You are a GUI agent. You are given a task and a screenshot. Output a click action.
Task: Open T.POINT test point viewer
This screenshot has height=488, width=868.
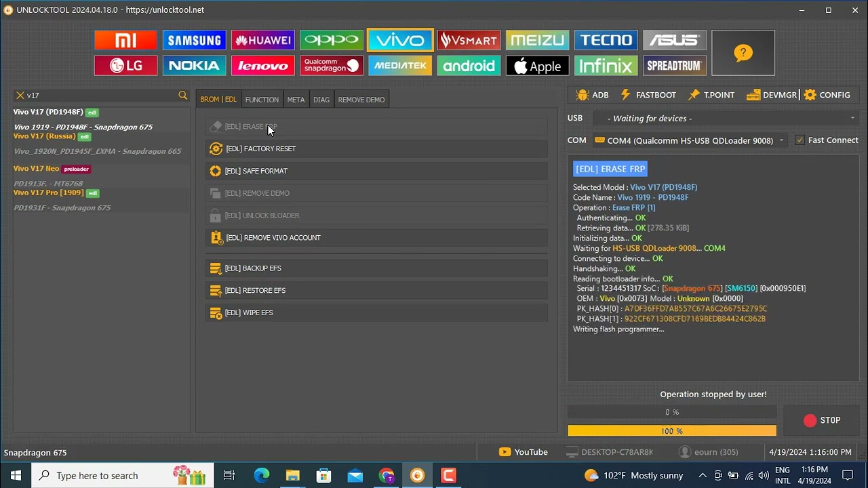point(711,95)
